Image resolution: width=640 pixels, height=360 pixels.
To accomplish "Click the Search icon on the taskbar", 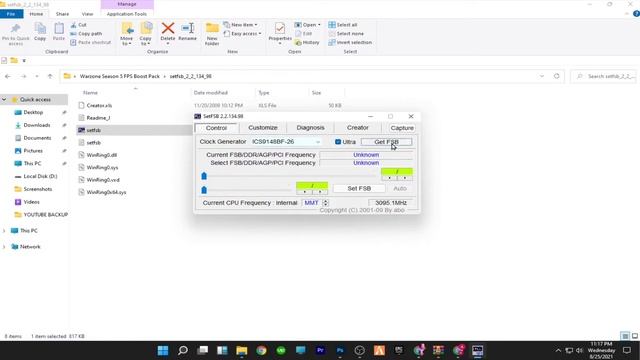I will point(182,350).
